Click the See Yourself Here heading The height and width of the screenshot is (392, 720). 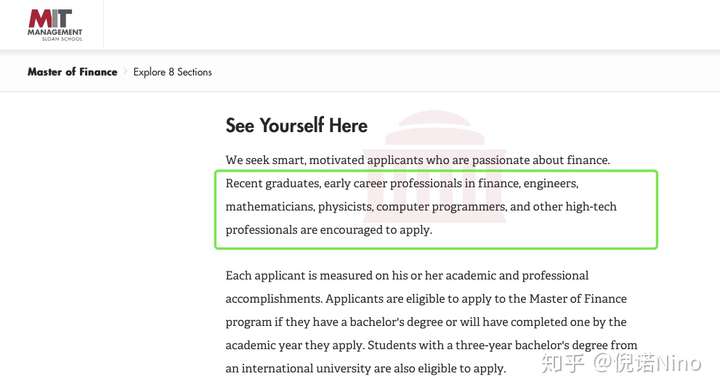296,125
